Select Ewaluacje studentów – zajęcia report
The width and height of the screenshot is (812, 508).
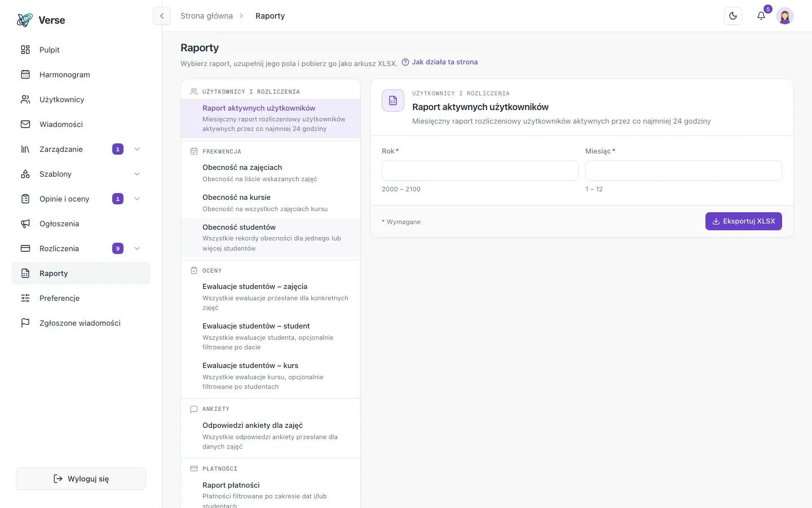(x=271, y=297)
